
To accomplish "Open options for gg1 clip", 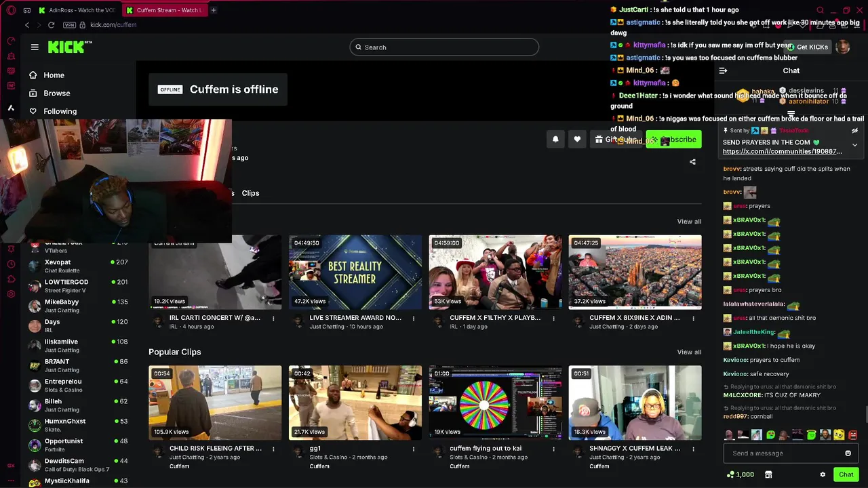I will [413, 449].
